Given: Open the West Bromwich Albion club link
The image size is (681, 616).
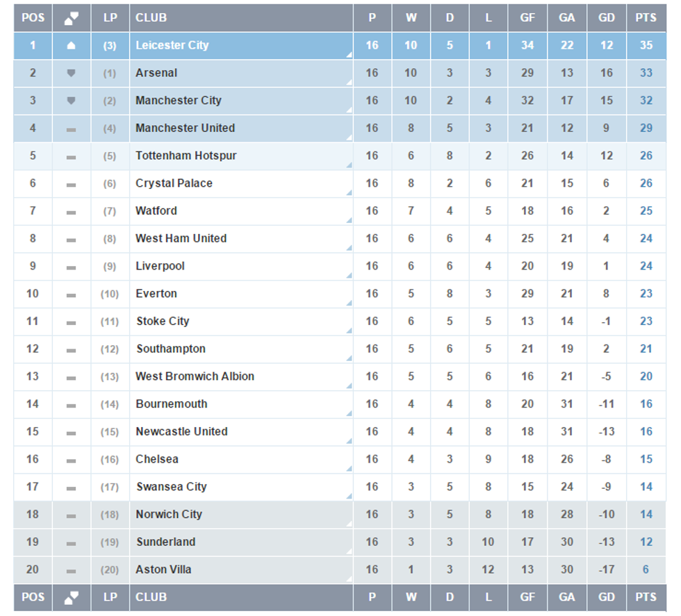Looking at the screenshot, I should (195, 376).
